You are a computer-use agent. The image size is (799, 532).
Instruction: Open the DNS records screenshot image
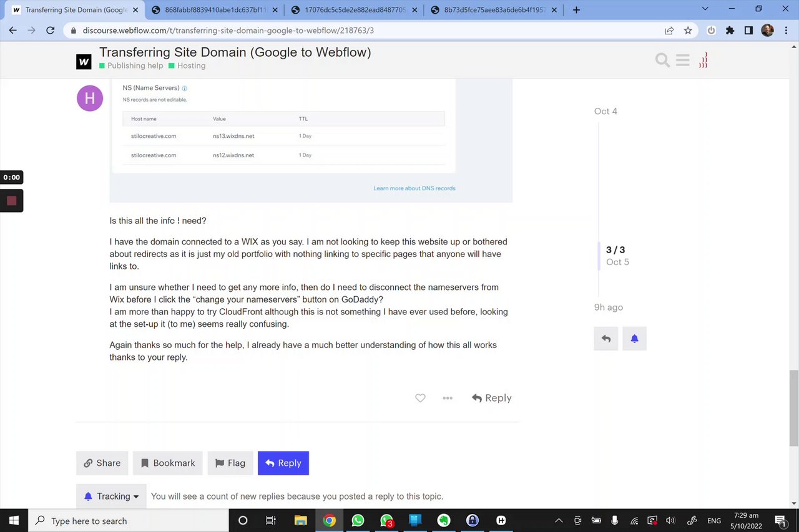[311, 141]
